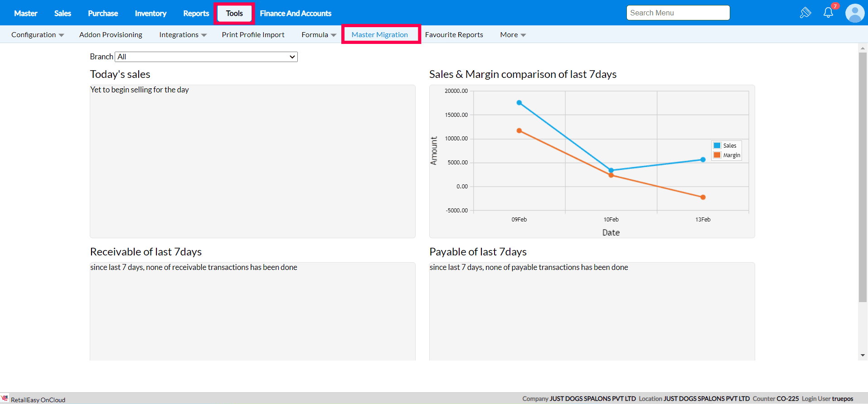Image resolution: width=868 pixels, height=404 pixels.
Task: Go to the Inventory menu
Action: (150, 14)
